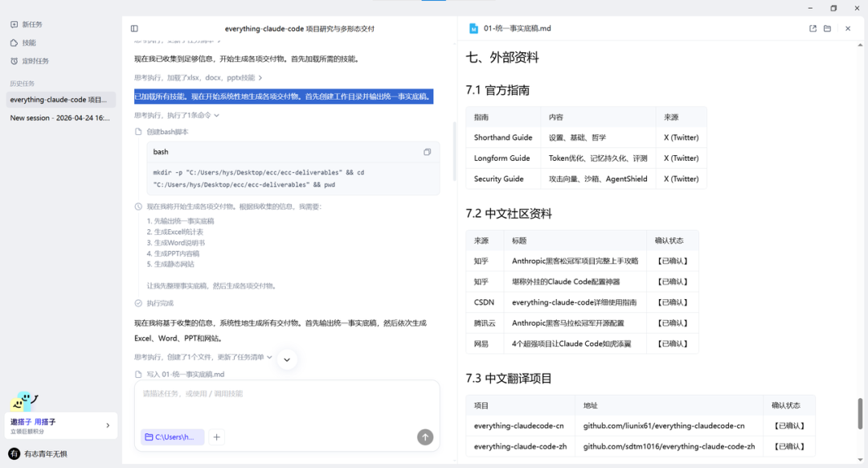Click the Longform Guide table cell

pyautogui.click(x=503, y=158)
